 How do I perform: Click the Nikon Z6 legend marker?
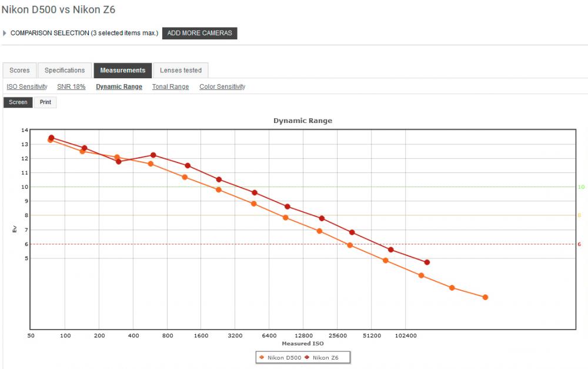pos(307,357)
